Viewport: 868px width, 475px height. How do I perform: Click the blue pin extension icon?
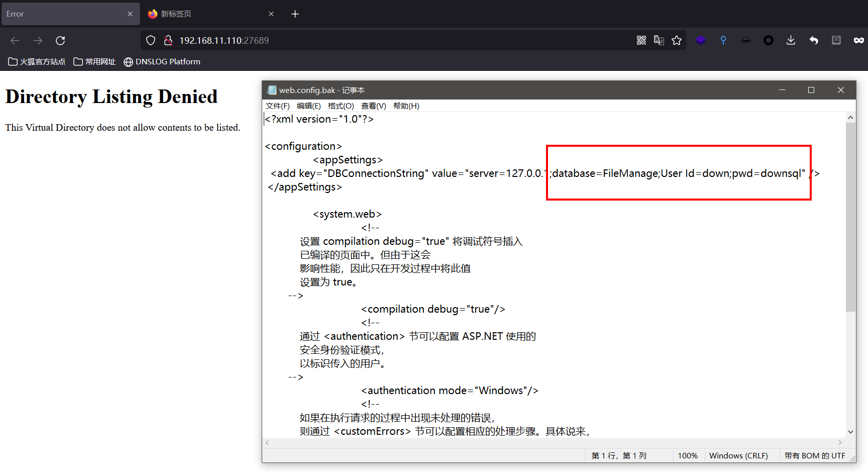723,40
